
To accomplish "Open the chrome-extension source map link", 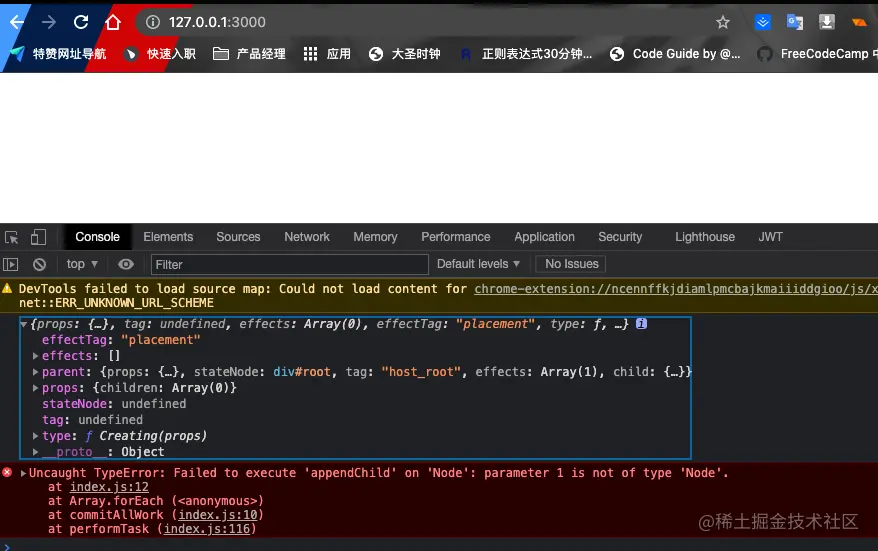I will pos(676,289).
